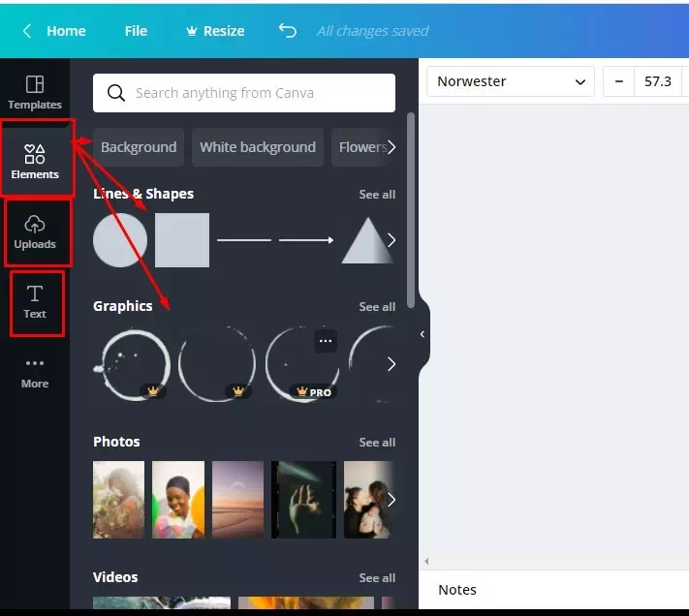Screen dimensions: 689x616
Task: Show more shapes with right chevron
Action: tap(391, 240)
